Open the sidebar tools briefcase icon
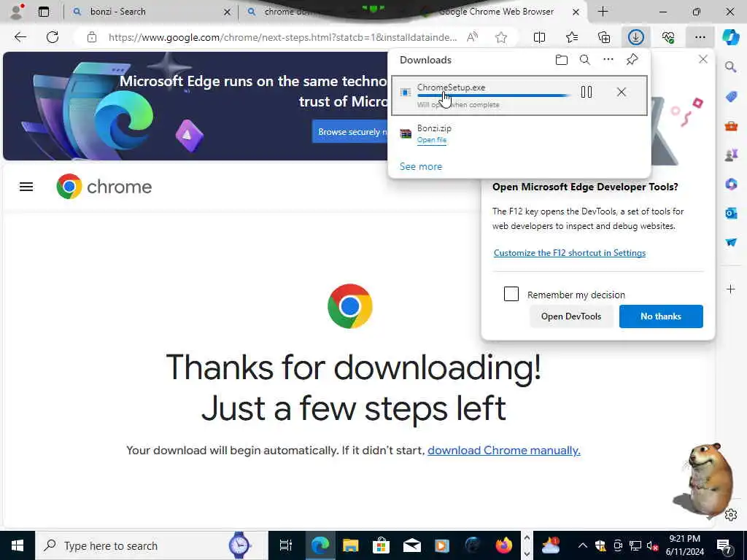 [x=731, y=125]
